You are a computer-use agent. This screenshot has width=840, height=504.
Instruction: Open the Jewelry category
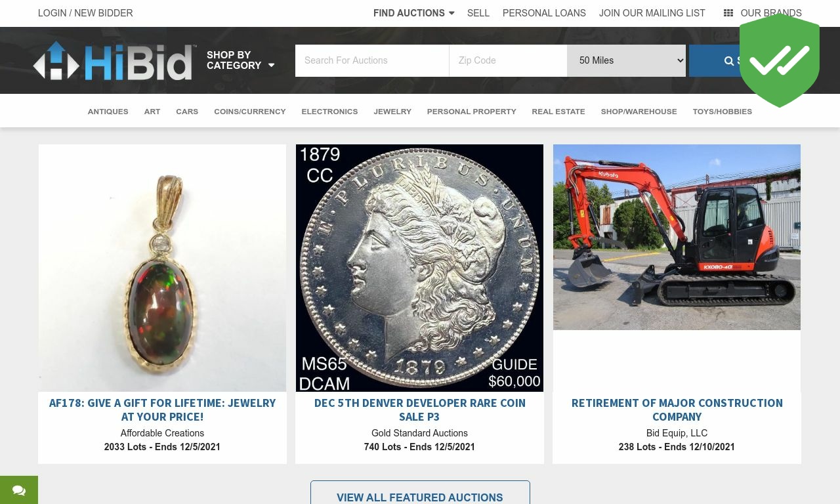[392, 112]
